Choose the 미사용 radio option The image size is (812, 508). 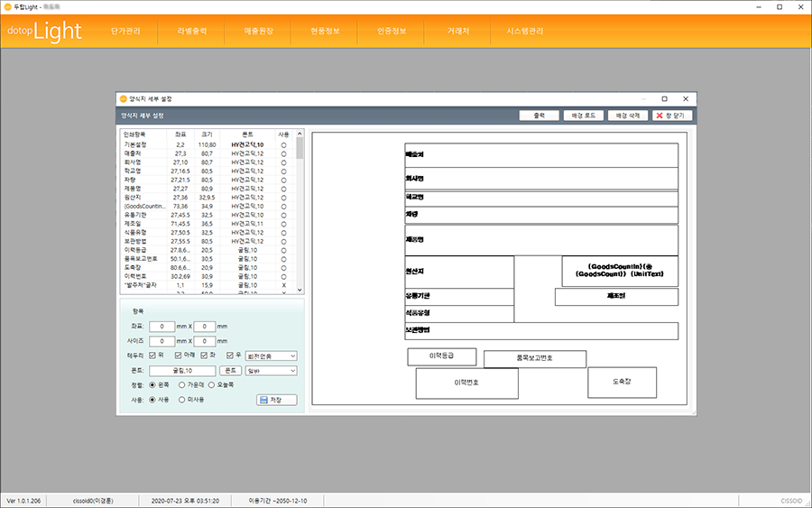tap(183, 399)
